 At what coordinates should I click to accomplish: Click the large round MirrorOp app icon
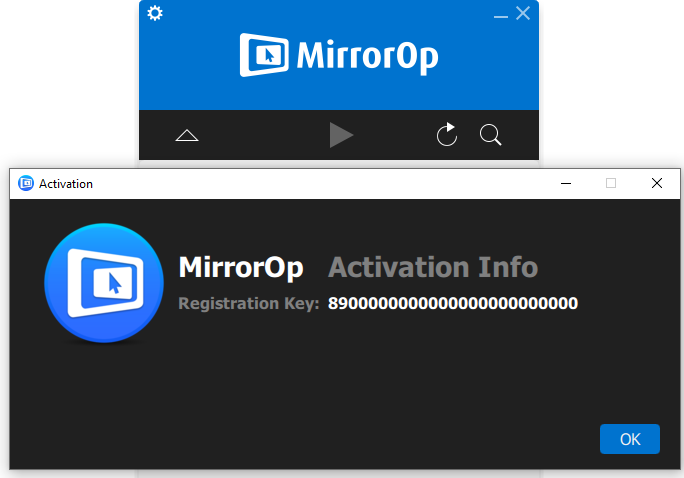point(104,283)
